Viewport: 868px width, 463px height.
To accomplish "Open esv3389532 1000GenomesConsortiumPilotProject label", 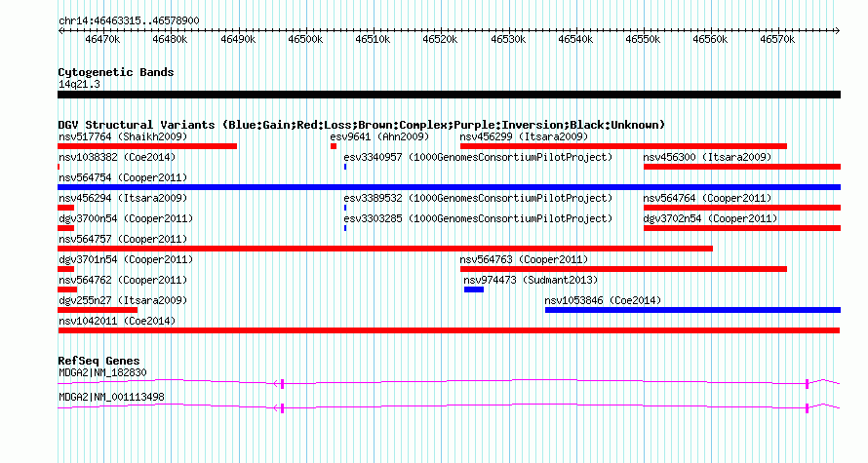I will pyautogui.click(x=478, y=198).
